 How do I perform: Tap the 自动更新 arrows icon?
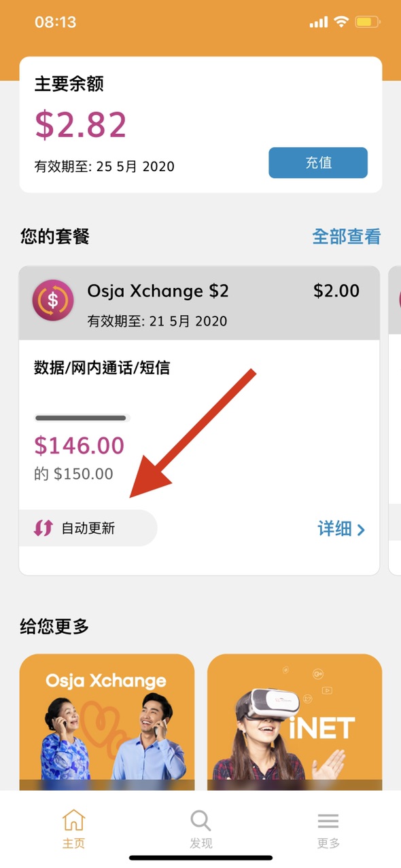(x=43, y=528)
